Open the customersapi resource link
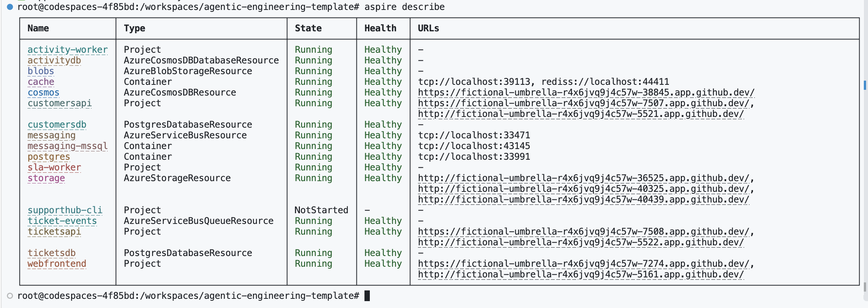 [x=60, y=103]
